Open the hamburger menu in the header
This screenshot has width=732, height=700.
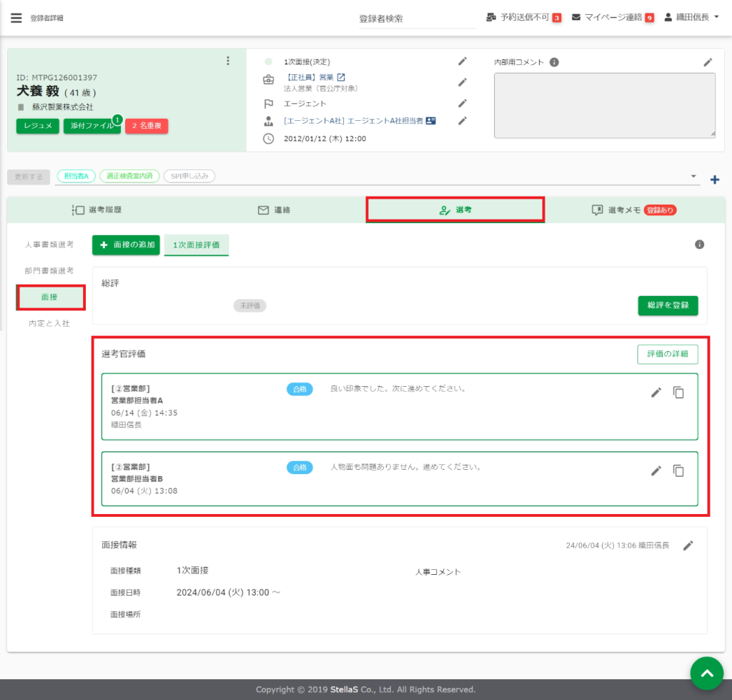tap(16, 18)
